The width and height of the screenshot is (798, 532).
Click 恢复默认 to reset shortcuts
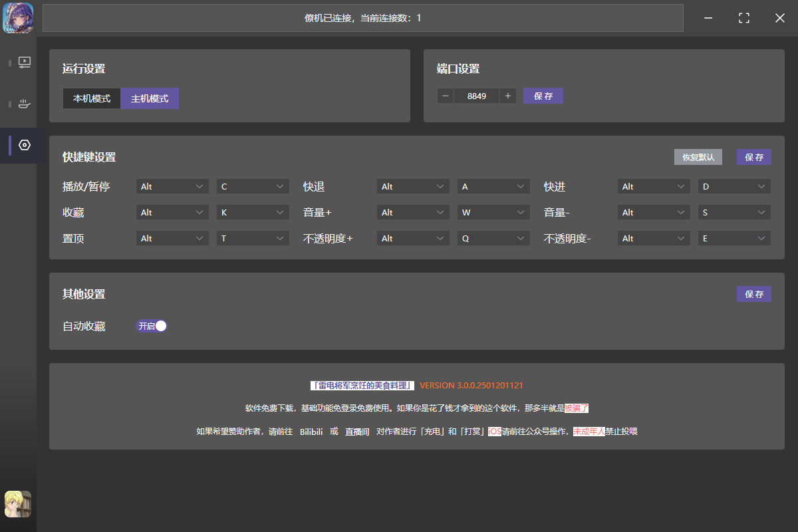coord(698,157)
